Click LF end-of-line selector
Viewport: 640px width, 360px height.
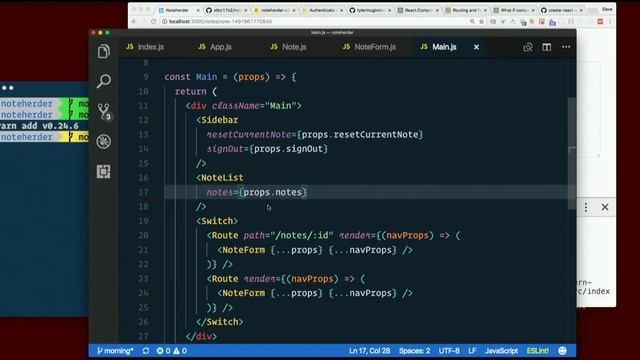click(x=472, y=351)
